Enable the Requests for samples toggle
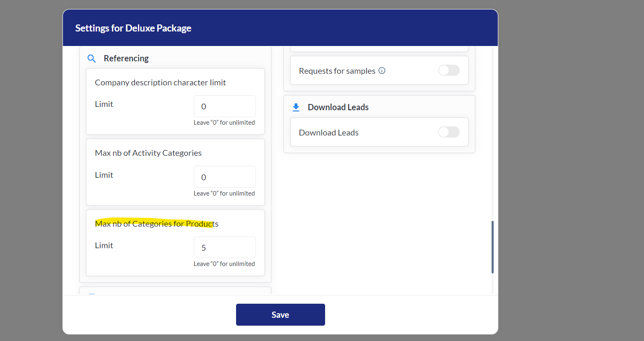 [449, 70]
